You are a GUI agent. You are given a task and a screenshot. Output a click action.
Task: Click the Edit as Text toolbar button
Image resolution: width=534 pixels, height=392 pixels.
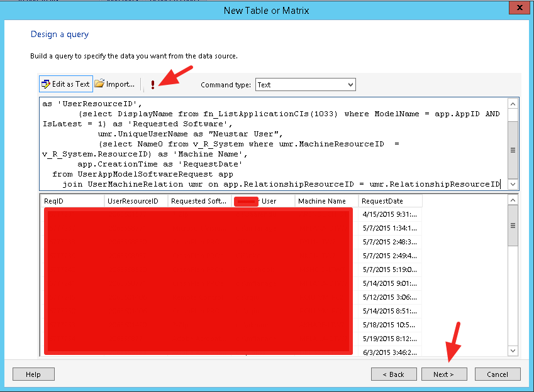pyautogui.click(x=66, y=84)
